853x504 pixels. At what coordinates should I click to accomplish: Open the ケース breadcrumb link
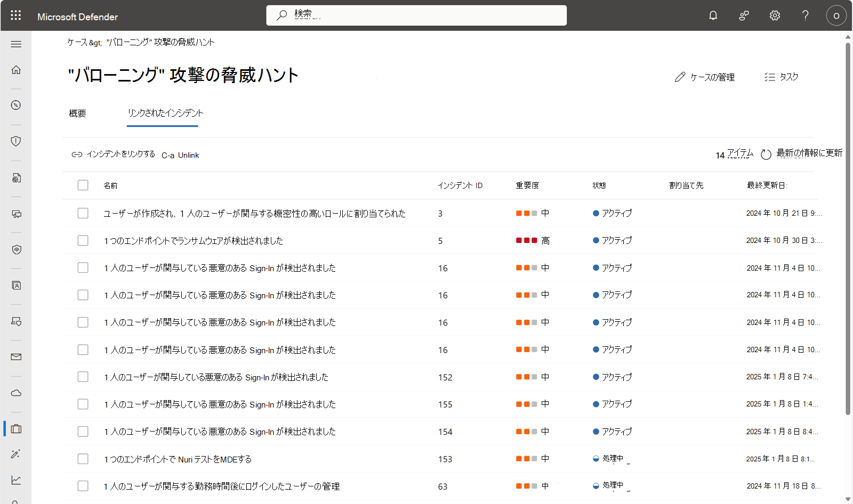click(x=75, y=42)
